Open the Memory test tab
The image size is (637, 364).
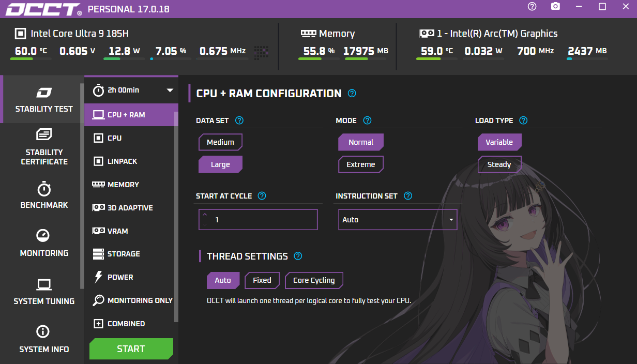tap(129, 185)
